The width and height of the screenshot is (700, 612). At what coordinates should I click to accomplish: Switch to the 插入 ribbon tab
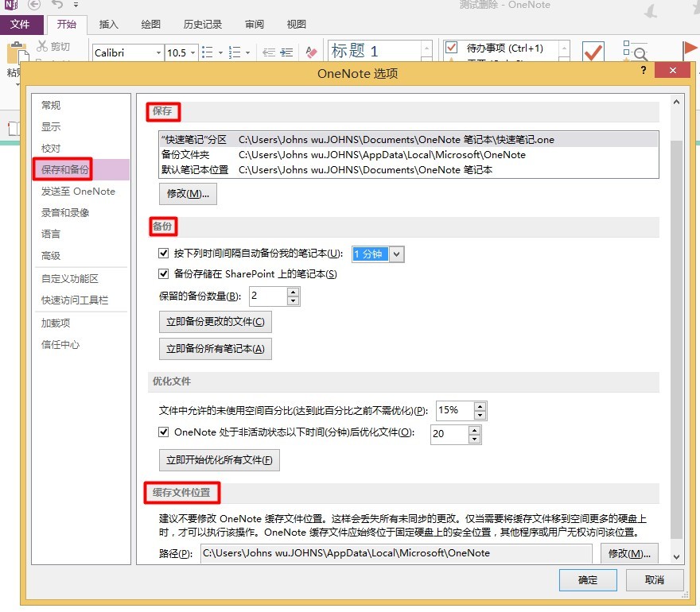(108, 25)
